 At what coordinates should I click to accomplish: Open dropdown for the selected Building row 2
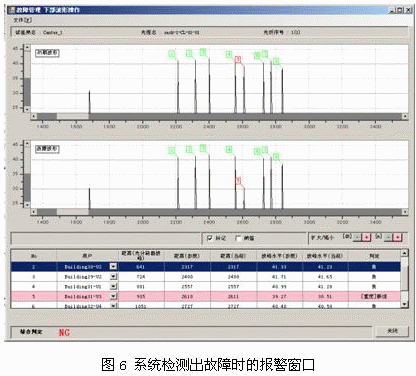[x=113, y=267]
